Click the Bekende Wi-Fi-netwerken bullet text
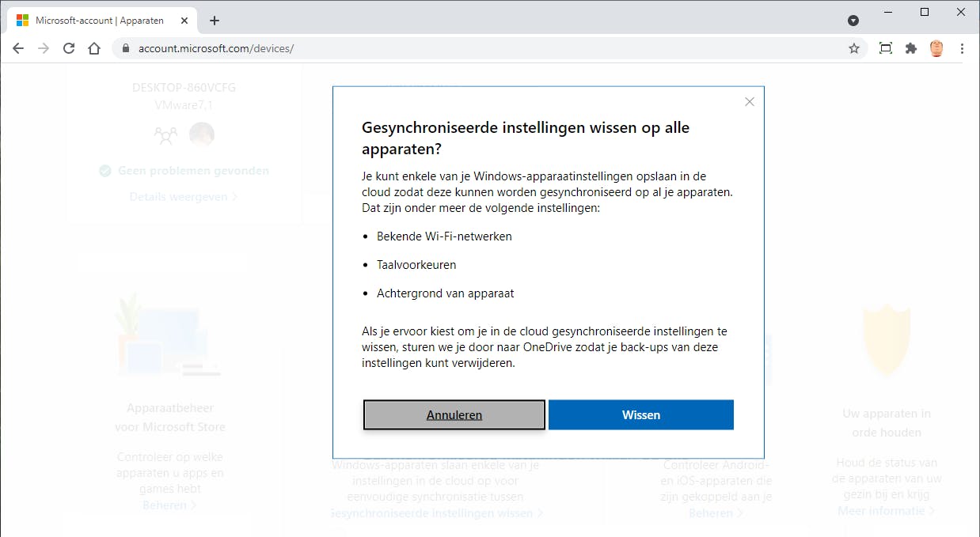The height and width of the screenshot is (537, 980). click(x=444, y=236)
